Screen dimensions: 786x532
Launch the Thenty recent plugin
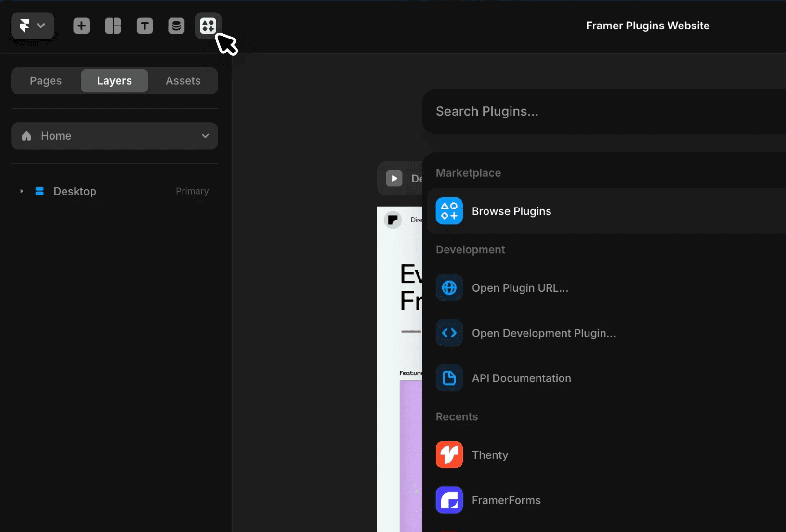(606, 455)
